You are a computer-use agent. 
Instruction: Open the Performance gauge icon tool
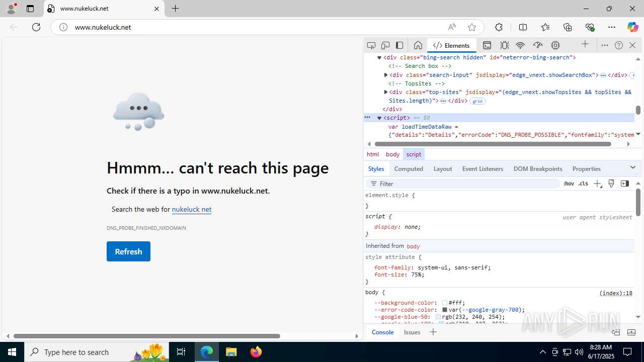coord(538,45)
